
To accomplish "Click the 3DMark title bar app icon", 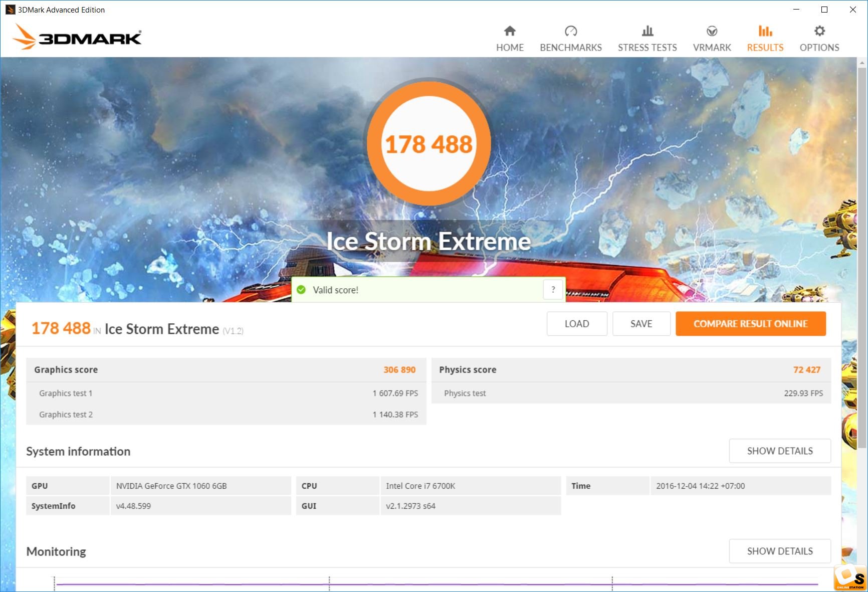I will 10,10.
